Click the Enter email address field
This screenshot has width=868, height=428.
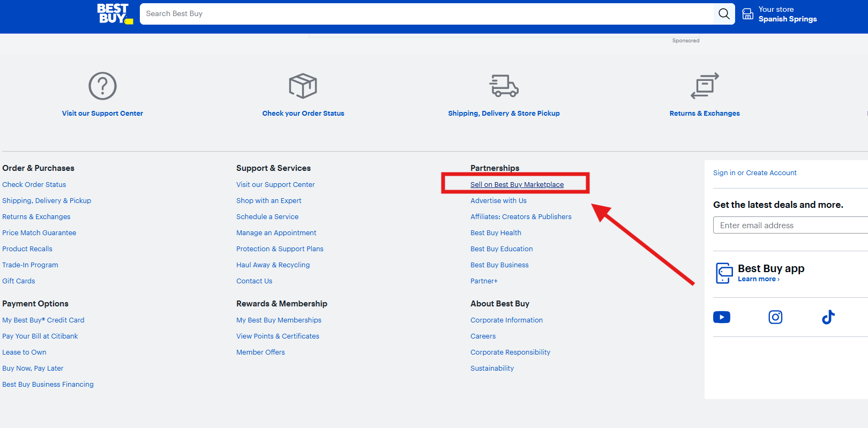pos(790,225)
